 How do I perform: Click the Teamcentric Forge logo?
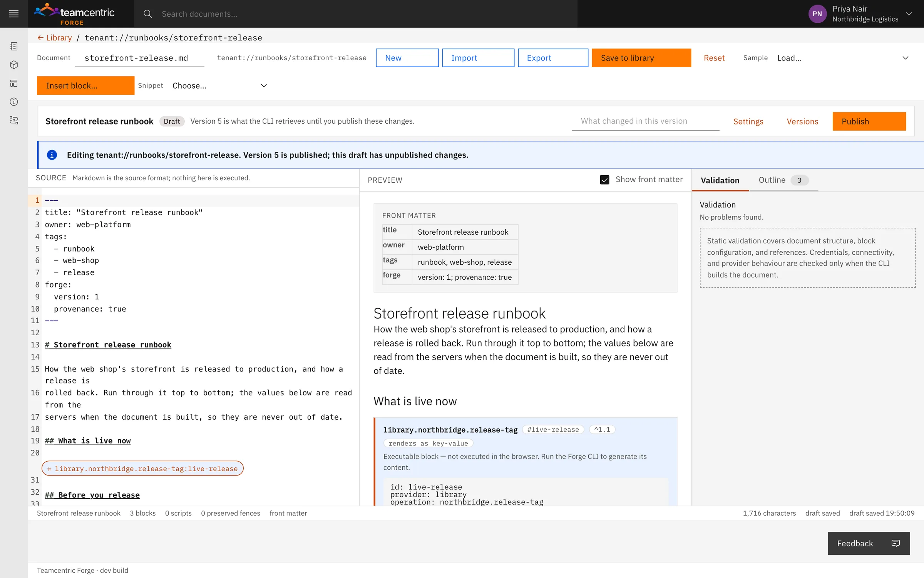pyautogui.click(x=74, y=14)
